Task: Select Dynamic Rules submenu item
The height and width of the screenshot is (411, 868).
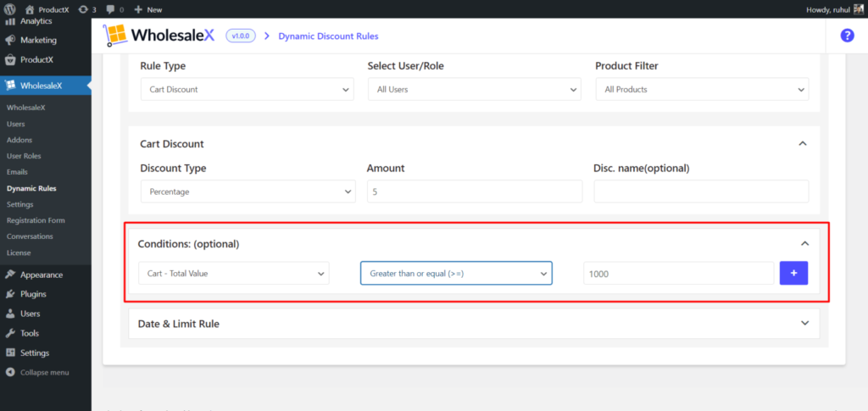Action: pos(31,188)
